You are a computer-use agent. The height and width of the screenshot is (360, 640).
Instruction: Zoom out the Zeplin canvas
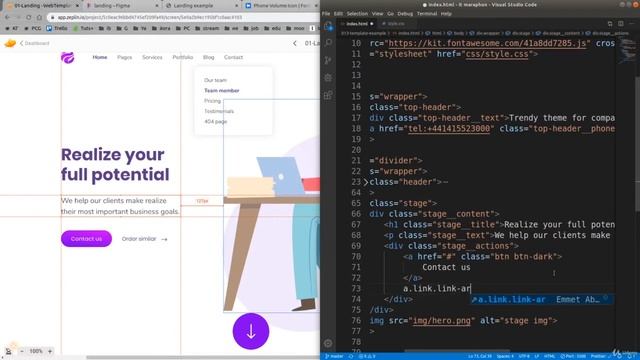pos(22,351)
